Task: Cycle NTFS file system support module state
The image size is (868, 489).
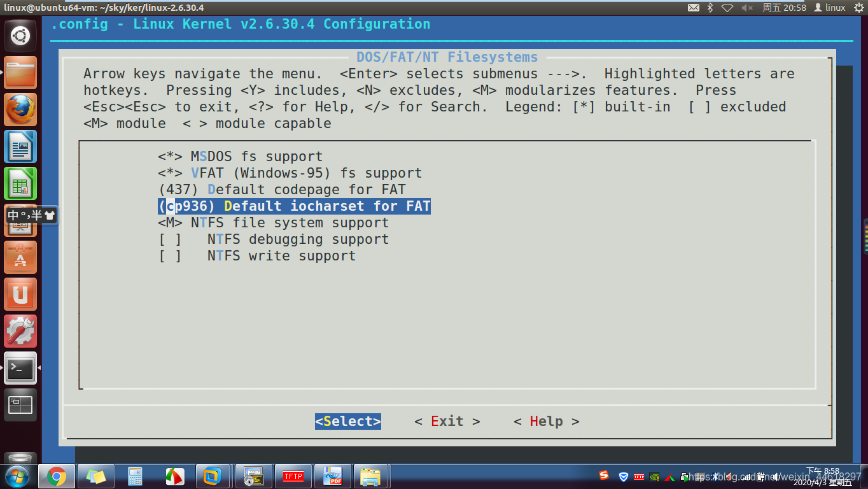Action: 274,223
